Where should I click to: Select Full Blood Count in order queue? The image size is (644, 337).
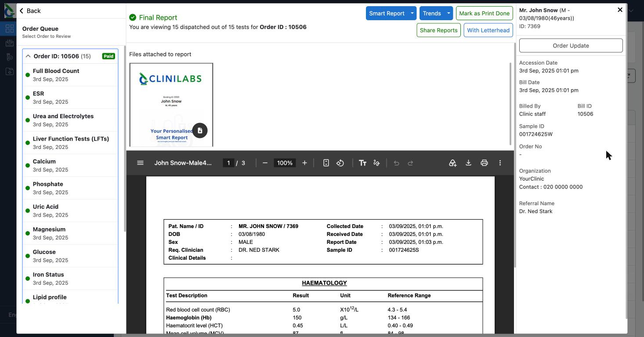coord(70,75)
